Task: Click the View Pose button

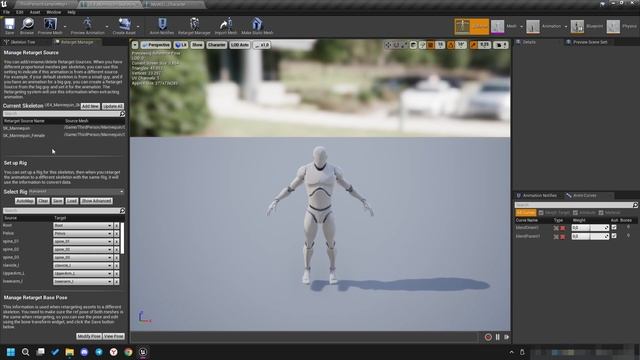Action: (x=114, y=336)
